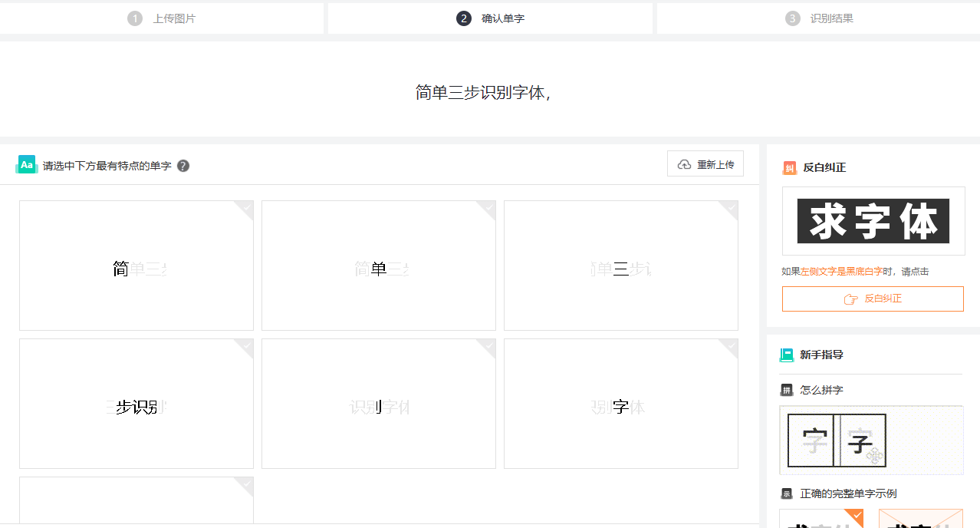Click the orange checkmark on the correct example

(x=857, y=516)
